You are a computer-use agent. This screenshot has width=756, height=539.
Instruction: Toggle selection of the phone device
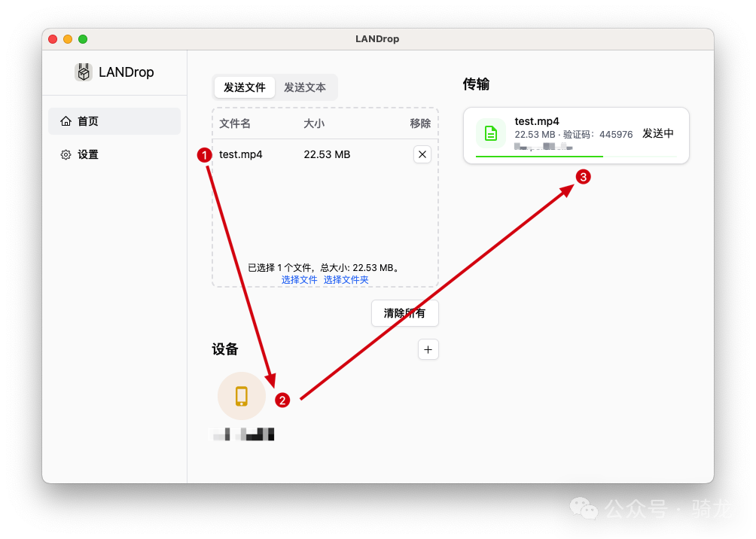click(241, 395)
